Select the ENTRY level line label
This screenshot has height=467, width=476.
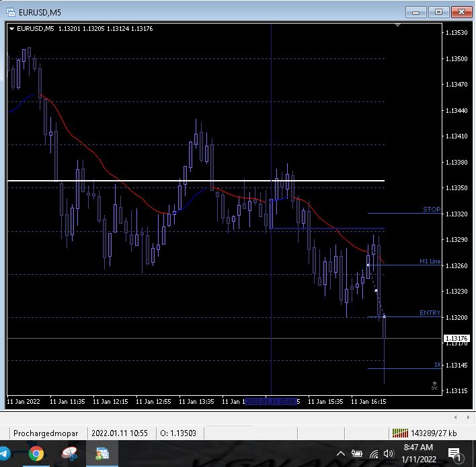(430, 312)
